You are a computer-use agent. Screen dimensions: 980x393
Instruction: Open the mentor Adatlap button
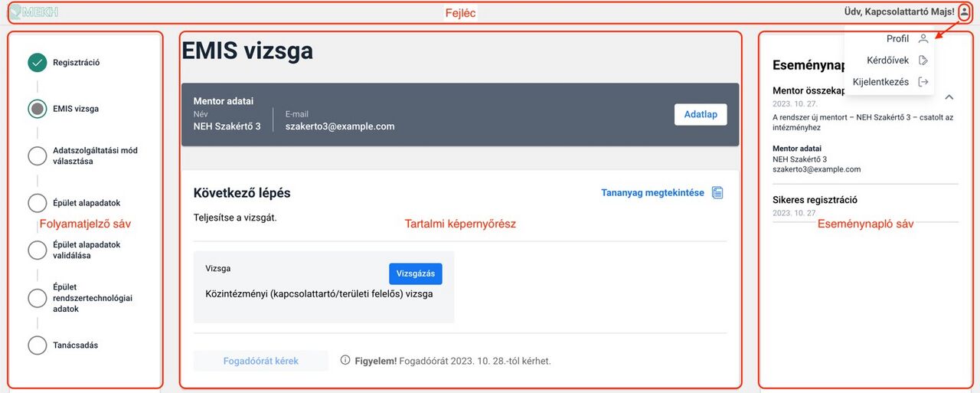coord(700,114)
